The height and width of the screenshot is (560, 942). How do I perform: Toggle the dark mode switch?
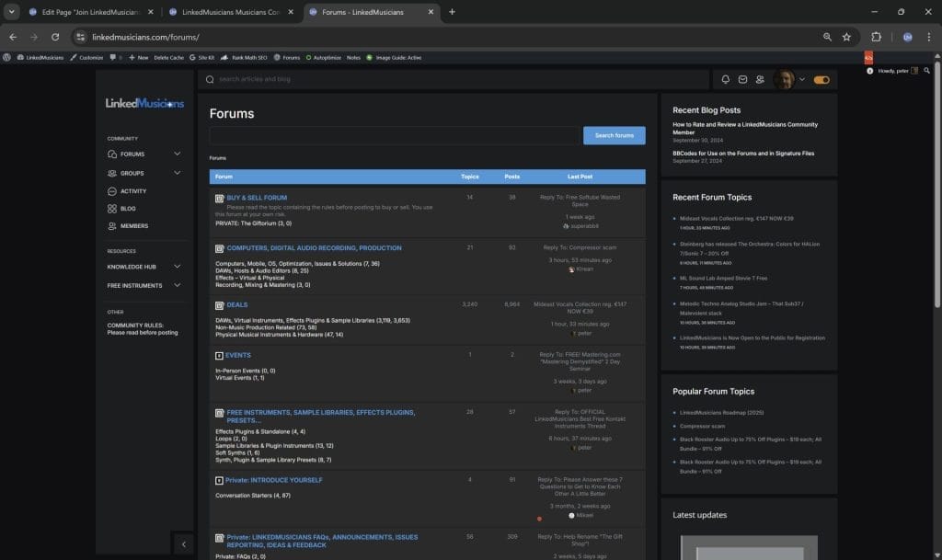[821, 80]
